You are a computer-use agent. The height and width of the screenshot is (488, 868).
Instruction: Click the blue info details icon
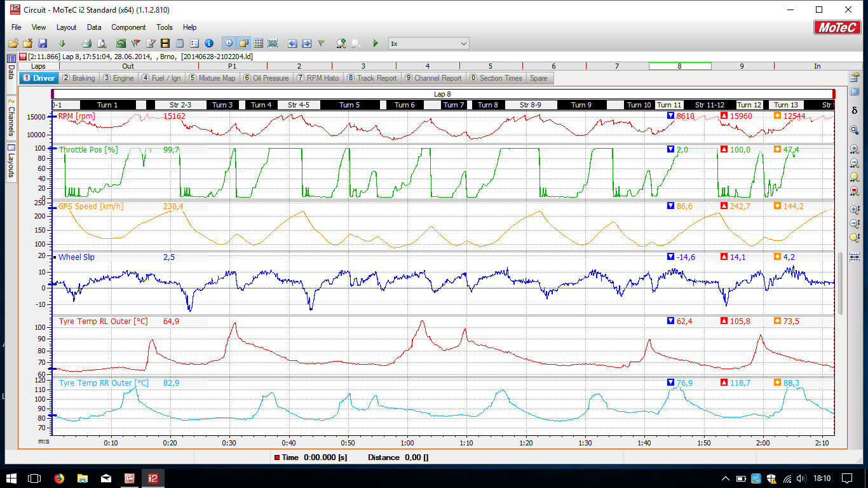pos(209,43)
